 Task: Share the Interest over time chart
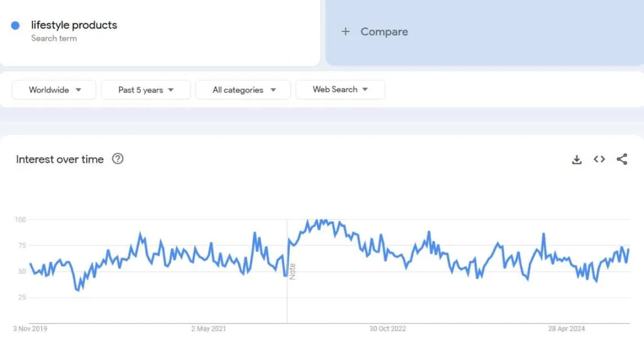(622, 160)
